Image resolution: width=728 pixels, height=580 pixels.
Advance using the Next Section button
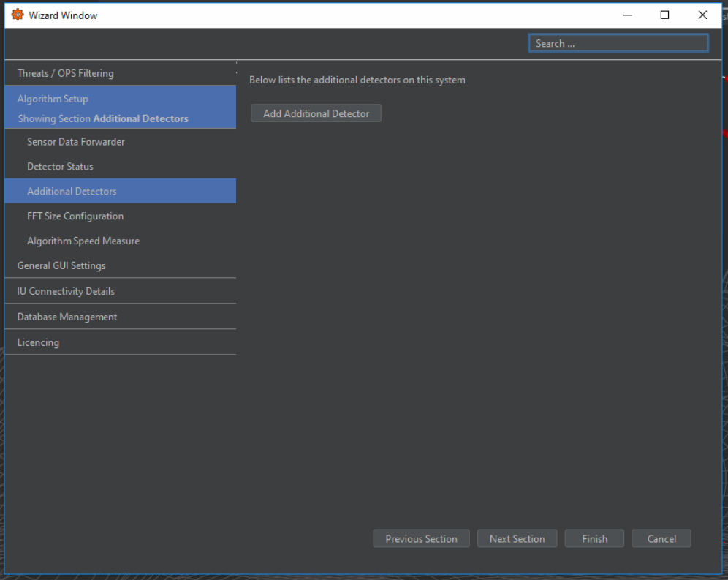pos(517,539)
